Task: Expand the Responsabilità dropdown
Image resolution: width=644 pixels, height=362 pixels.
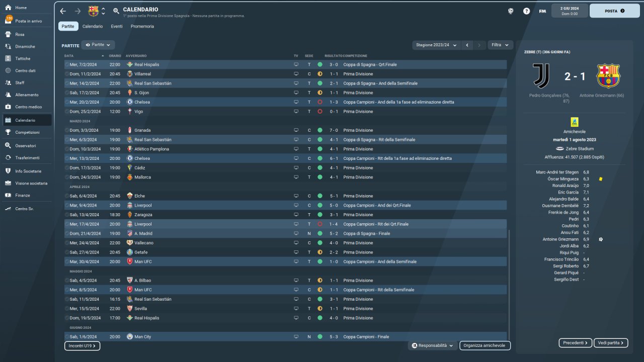Action: [433, 346]
